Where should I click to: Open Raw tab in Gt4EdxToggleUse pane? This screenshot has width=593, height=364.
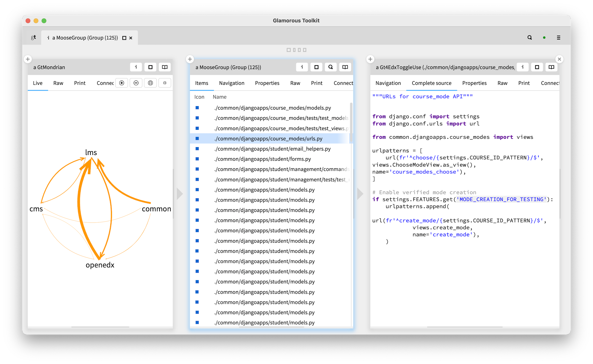[x=502, y=83]
